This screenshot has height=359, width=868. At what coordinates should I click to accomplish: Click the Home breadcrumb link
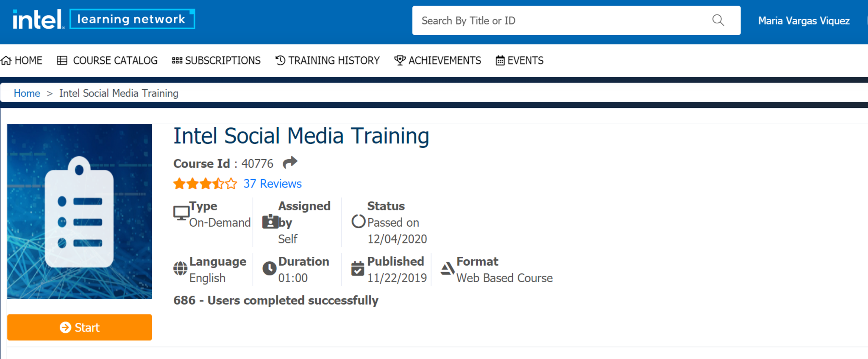[27, 93]
